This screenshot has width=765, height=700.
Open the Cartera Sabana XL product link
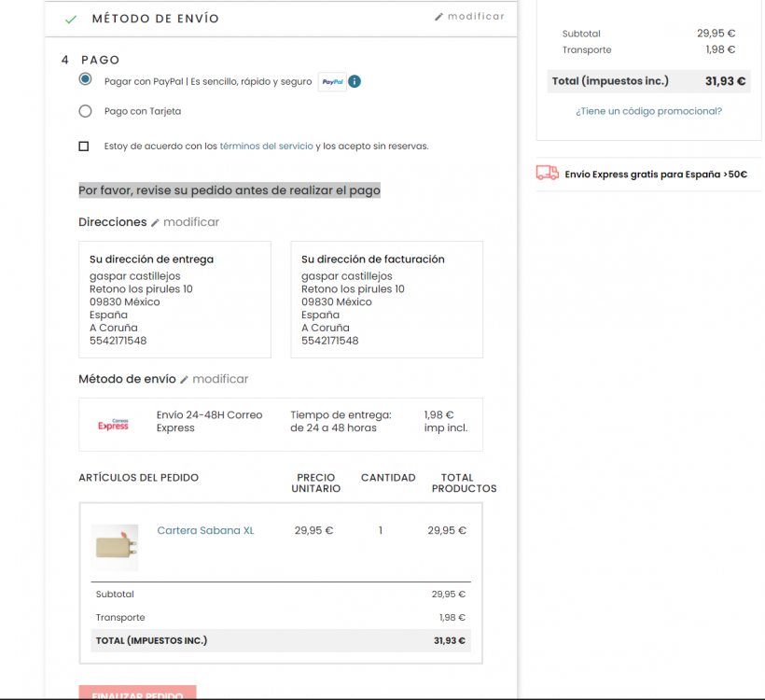[x=205, y=531]
